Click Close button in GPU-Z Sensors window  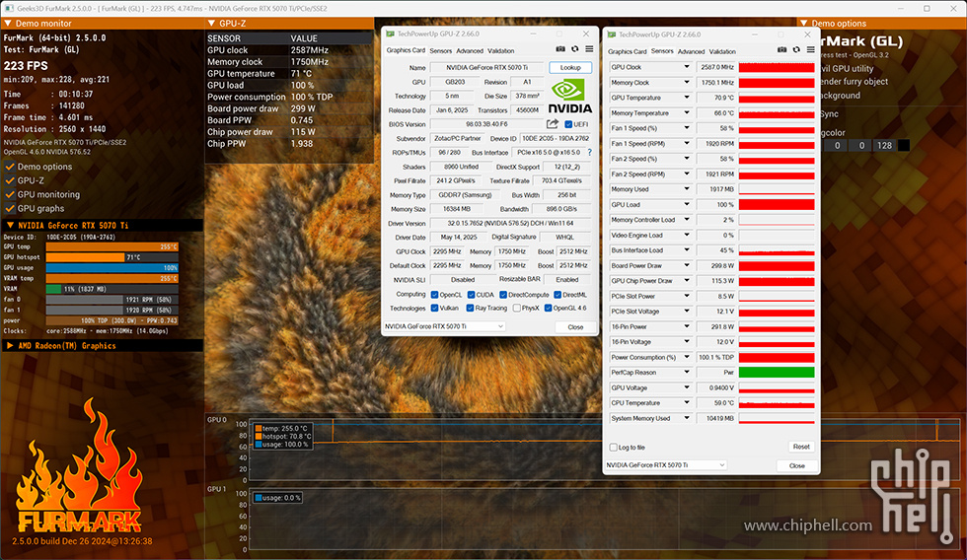tap(797, 465)
